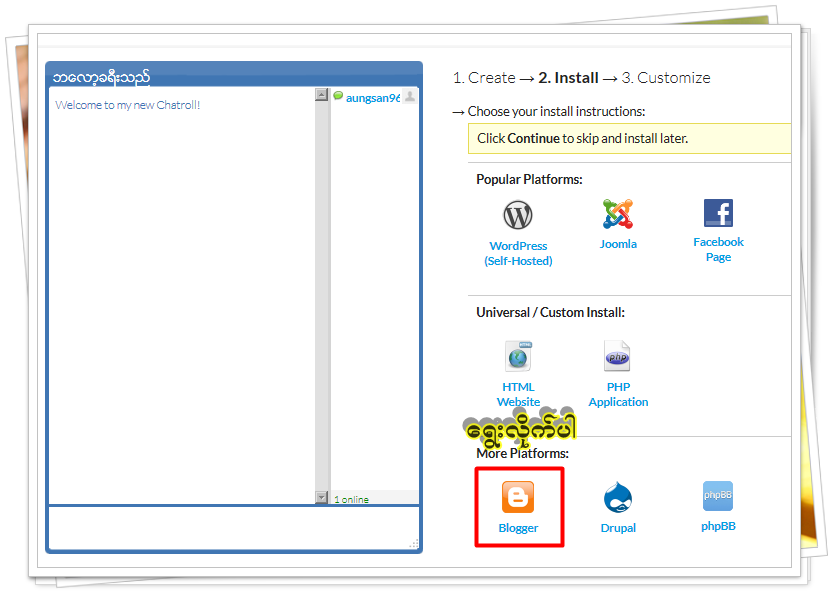Click the Burmese chat title in header bar
This screenshot has width=833, height=592.
pos(101,77)
